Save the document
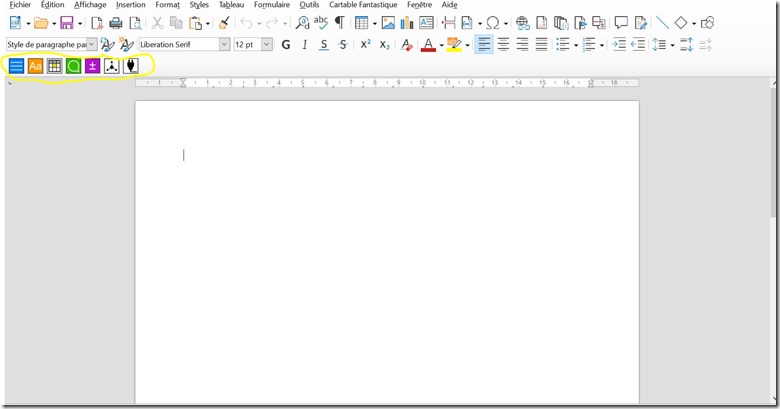 [x=67, y=23]
